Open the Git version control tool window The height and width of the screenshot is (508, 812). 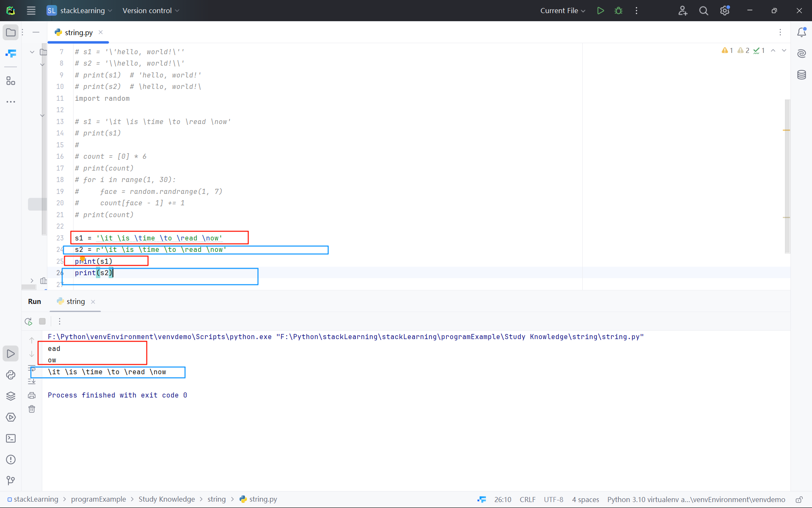tap(11, 480)
